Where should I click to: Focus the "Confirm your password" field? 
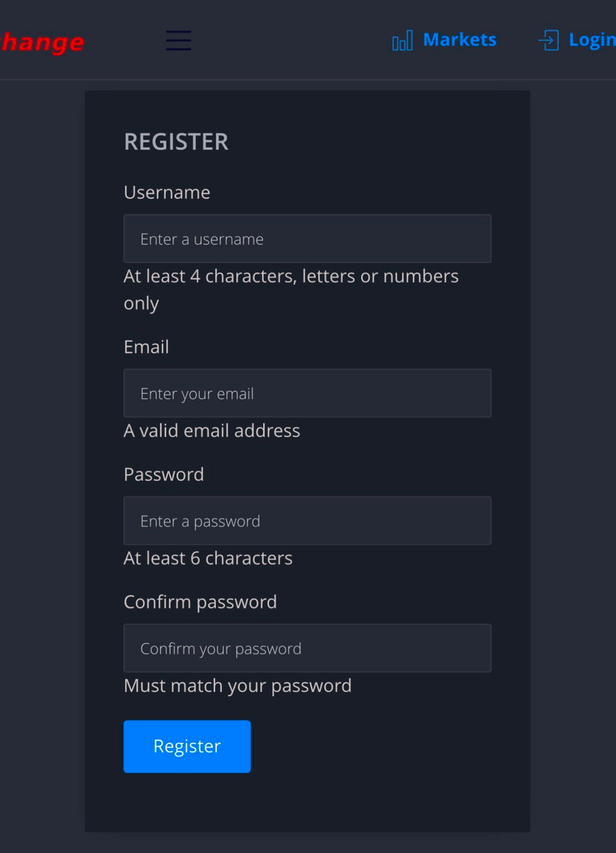tap(307, 648)
